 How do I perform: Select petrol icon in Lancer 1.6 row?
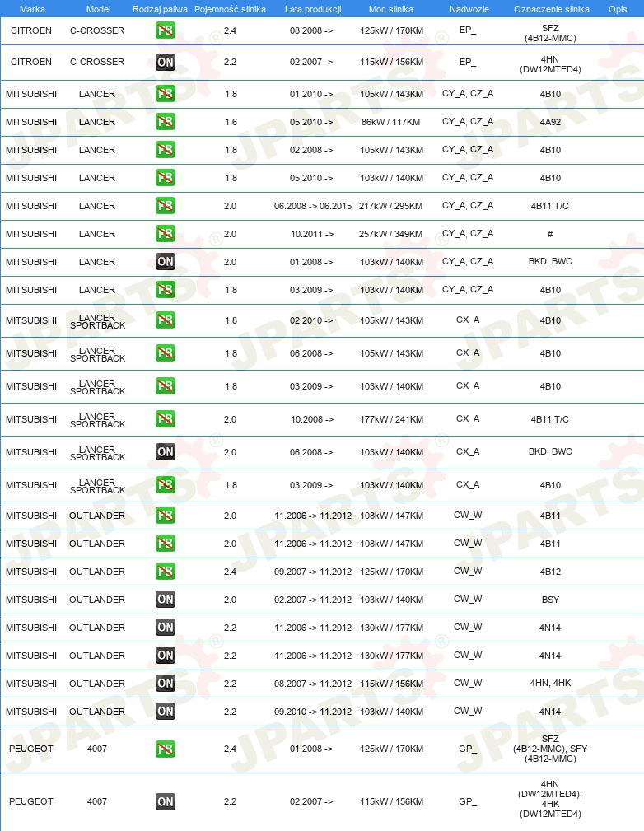tap(166, 122)
